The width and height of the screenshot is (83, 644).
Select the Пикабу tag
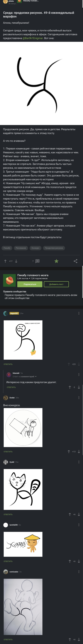(x=7, y=248)
